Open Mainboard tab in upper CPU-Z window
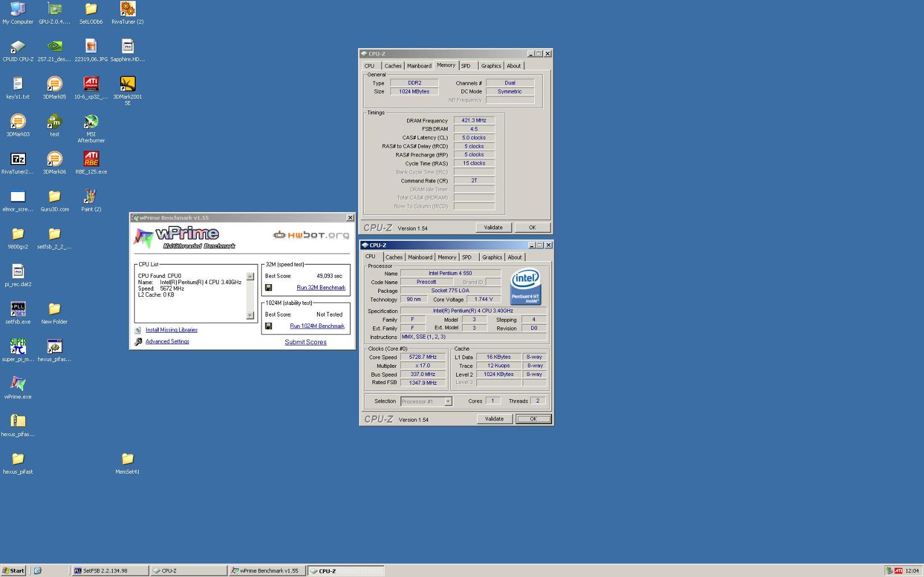The image size is (924, 577). tap(419, 66)
